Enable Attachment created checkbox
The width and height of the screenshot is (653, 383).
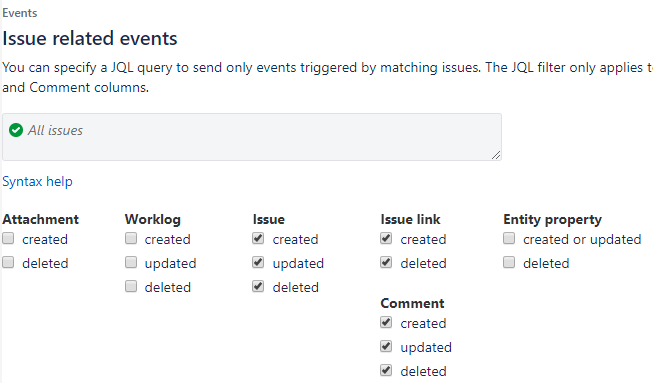[x=8, y=239]
